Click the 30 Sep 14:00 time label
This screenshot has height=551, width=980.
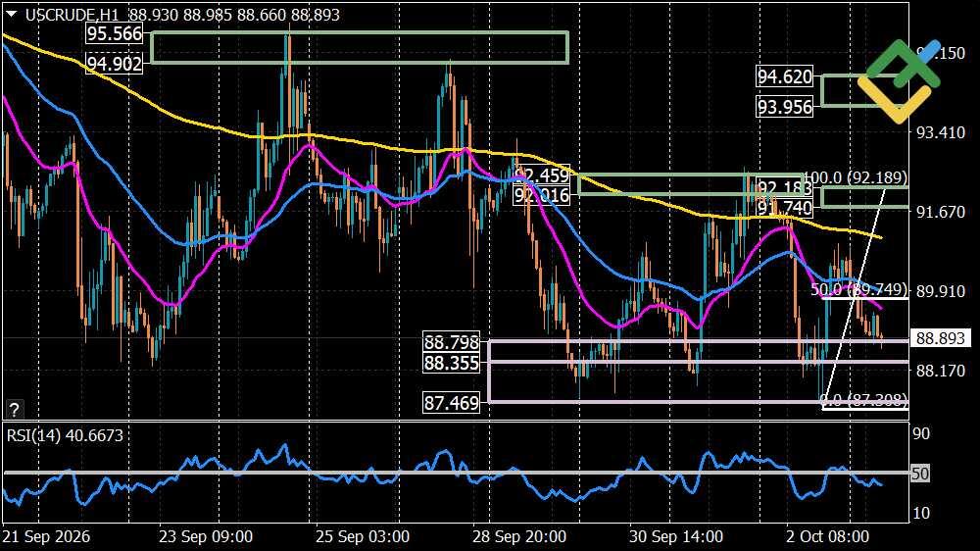tap(675, 536)
